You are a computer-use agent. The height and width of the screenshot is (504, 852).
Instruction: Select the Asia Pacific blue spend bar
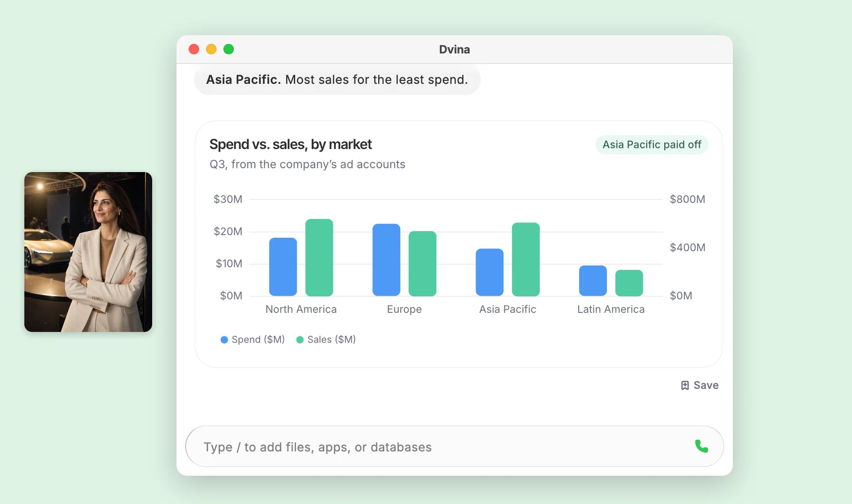(490, 272)
